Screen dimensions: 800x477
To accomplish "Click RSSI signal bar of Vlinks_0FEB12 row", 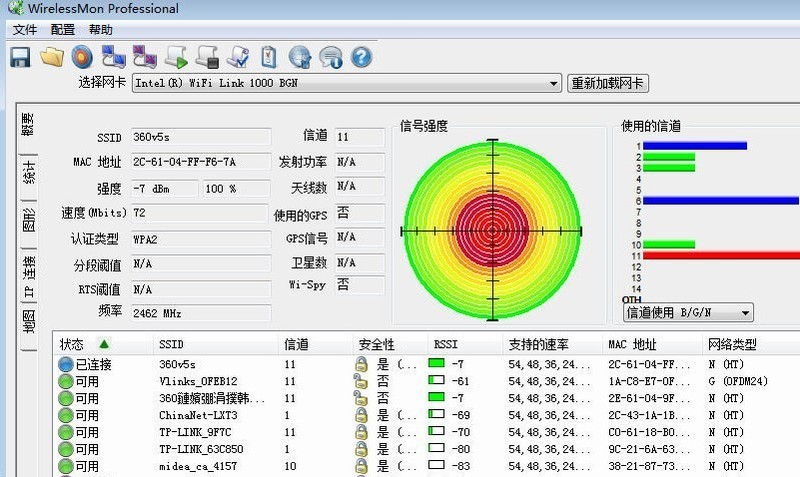I will click(x=436, y=380).
